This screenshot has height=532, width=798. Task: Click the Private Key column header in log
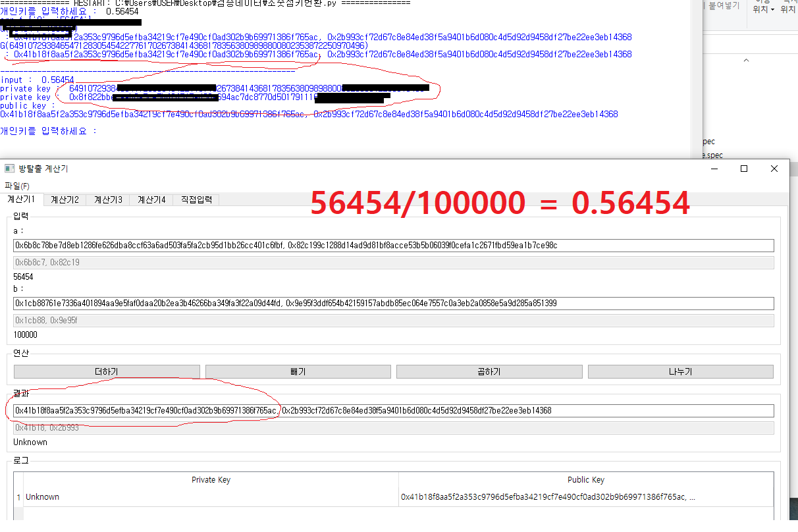[211, 480]
